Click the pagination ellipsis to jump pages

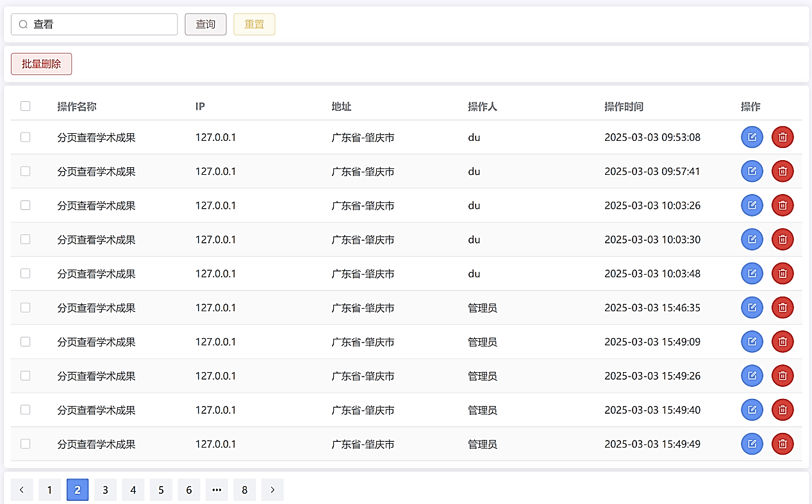pos(217,490)
